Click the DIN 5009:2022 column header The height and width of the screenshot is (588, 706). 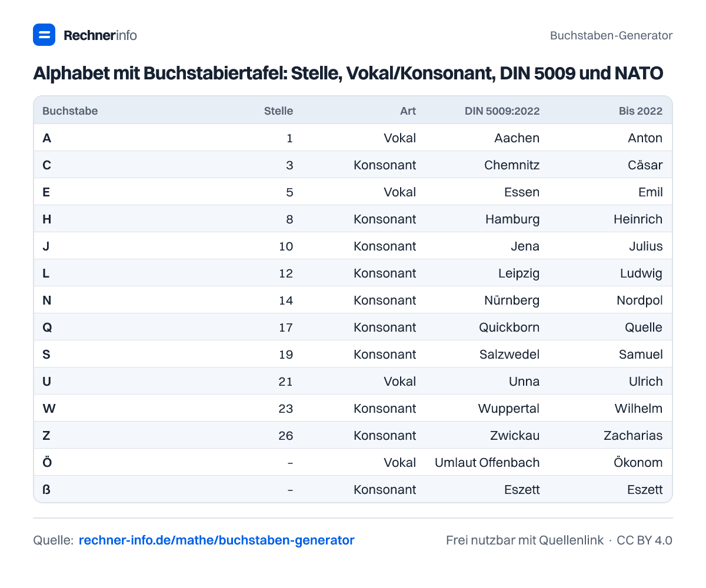pyautogui.click(x=501, y=111)
